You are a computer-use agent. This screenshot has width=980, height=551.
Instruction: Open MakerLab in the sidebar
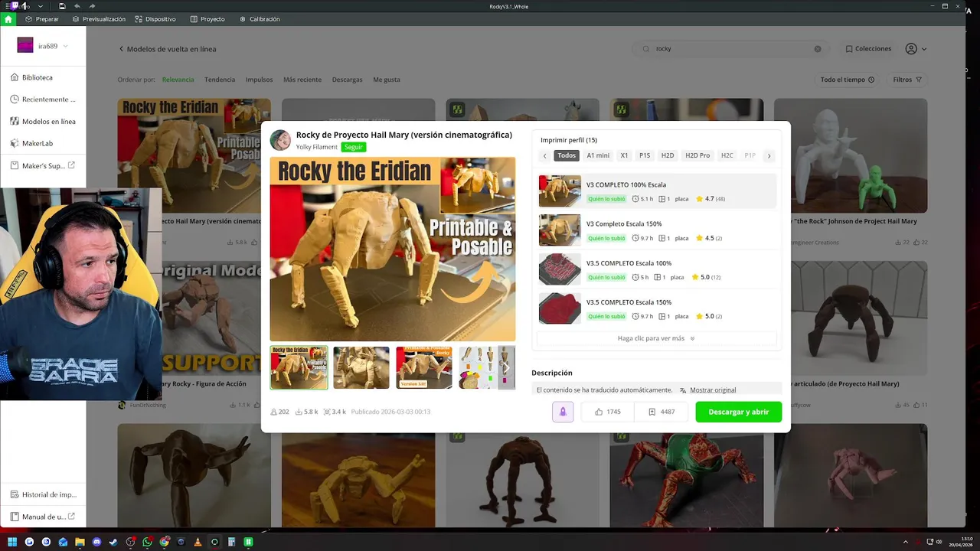click(43, 143)
